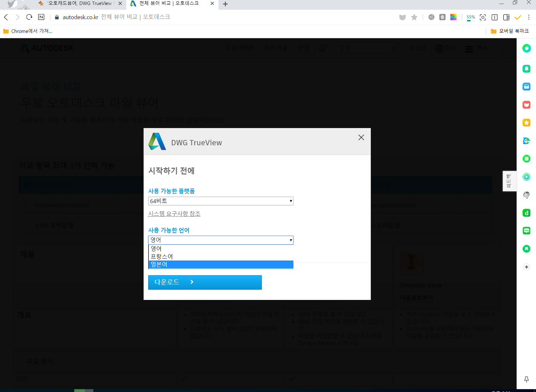Image resolution: width=536 pixels, height=392 pixels.
Task: Click the yellow checkmark icon
Action: point(518,17)
